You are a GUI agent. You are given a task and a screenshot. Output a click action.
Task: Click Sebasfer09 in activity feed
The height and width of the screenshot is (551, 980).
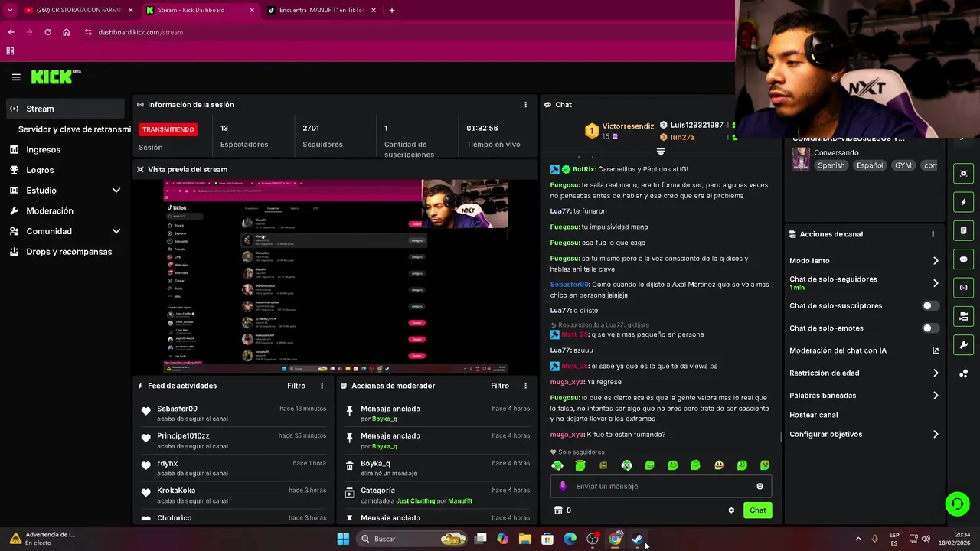pos(177,409)
